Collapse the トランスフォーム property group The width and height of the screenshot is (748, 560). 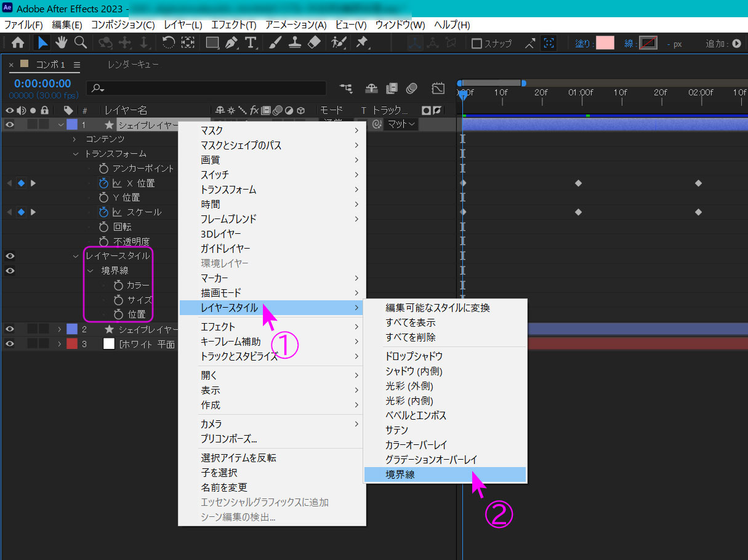(x=76, y=154)
